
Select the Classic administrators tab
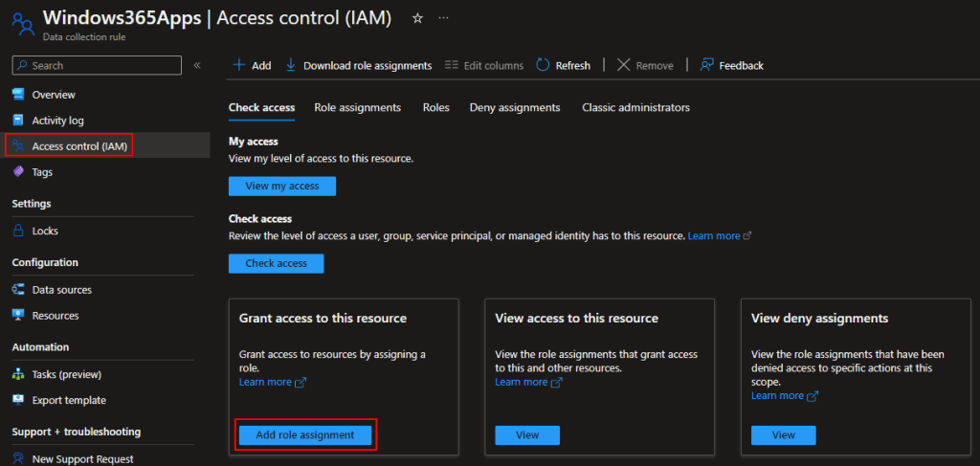635,107
